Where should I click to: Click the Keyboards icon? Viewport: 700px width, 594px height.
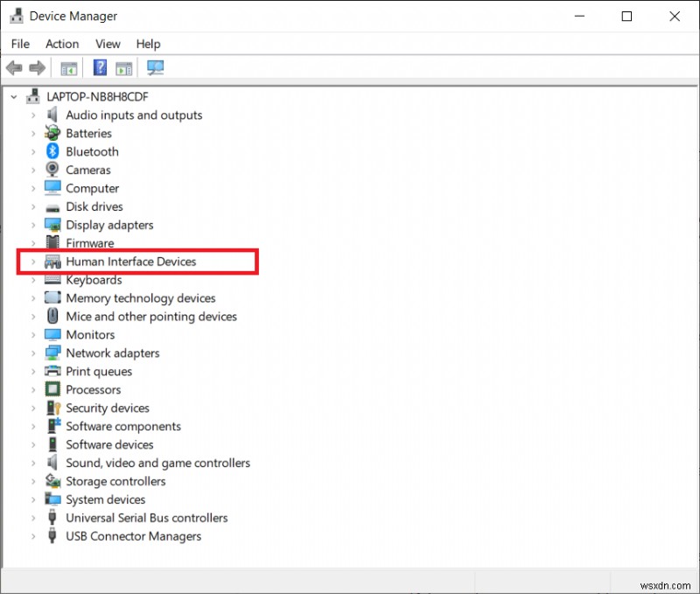point(52,279)
